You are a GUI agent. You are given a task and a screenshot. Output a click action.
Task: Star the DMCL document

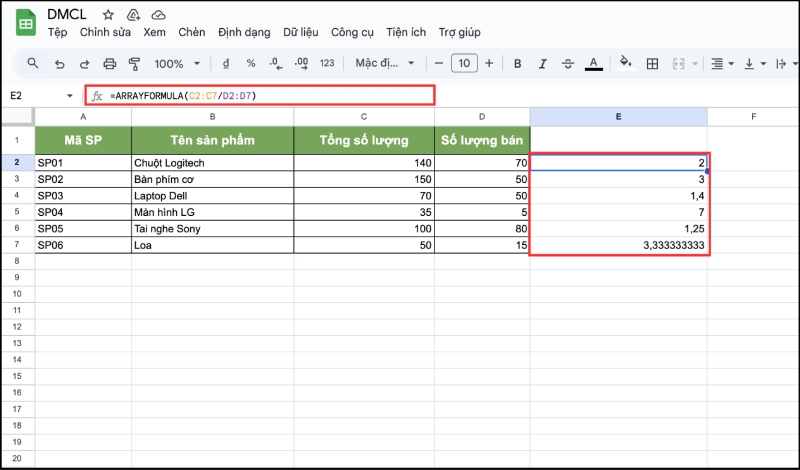pos(108,15)
